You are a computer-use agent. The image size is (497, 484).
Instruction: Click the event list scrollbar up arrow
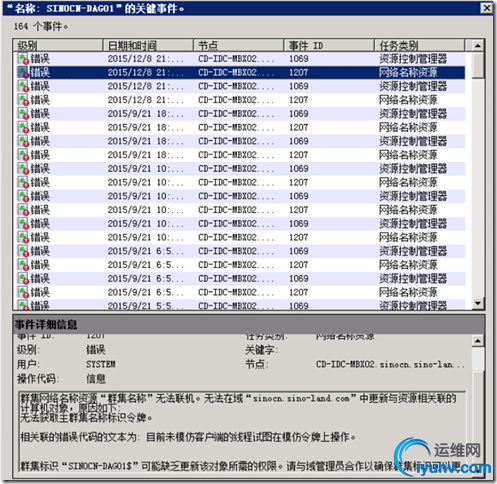tap(478, 46)
